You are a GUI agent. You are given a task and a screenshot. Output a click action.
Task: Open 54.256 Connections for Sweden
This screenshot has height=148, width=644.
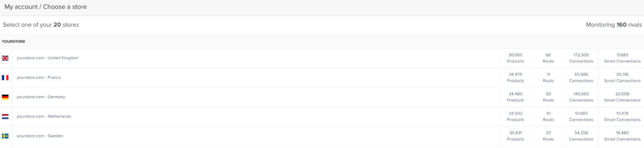point(581,136)
